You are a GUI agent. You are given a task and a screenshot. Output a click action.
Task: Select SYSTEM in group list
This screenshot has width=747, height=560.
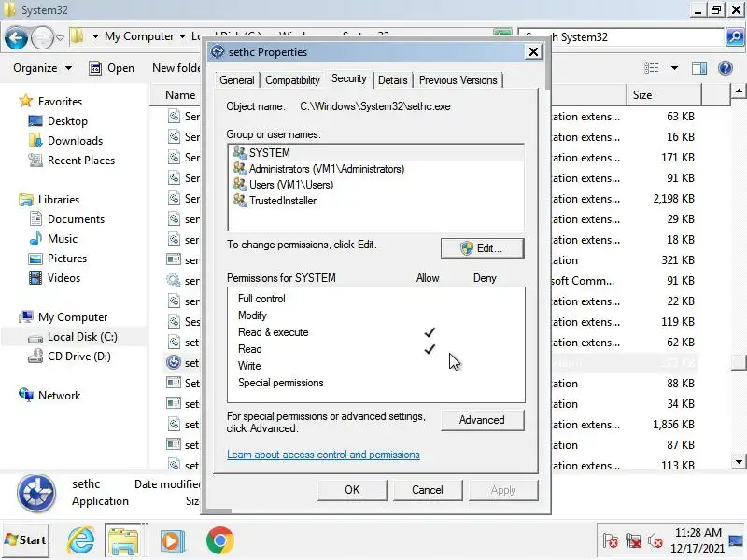[x=376, y=152]
